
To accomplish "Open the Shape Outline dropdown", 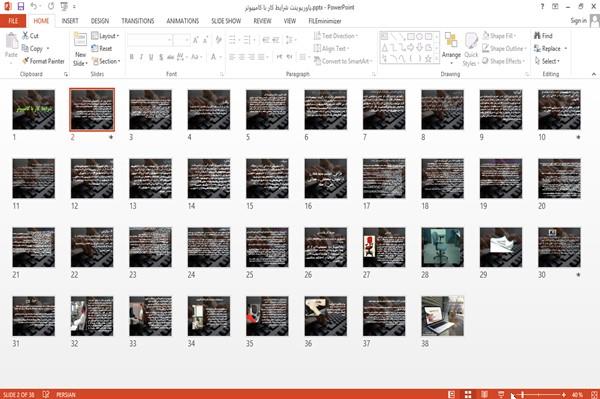I will coord(504,48).
